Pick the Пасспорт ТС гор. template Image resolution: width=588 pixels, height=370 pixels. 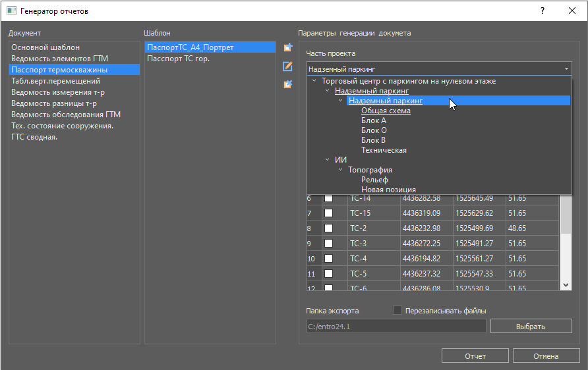(x=178, y=59)
